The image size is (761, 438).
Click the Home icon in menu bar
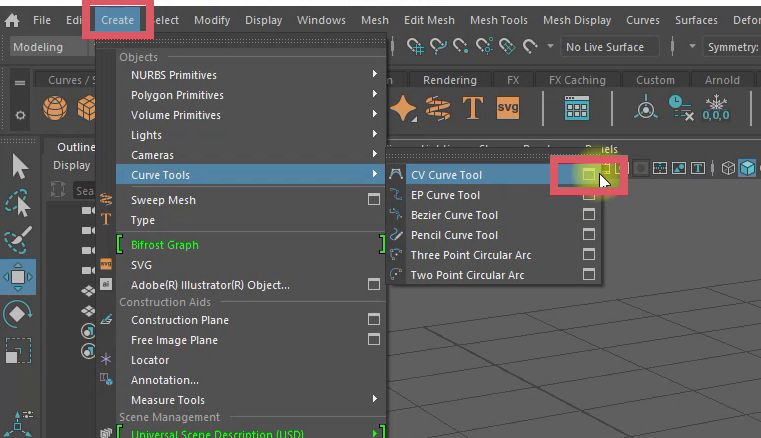click(12, 20)
